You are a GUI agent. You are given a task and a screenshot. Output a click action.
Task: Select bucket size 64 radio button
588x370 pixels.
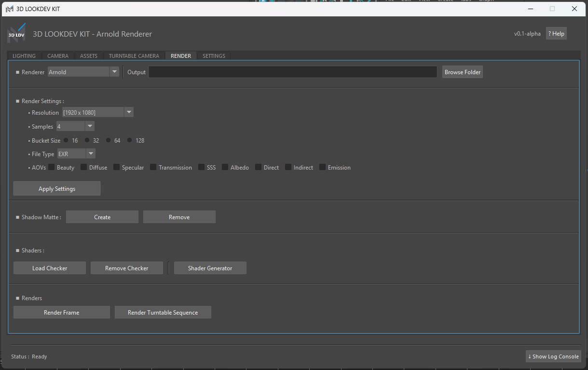pyautogui.click(x=109, y=140)
